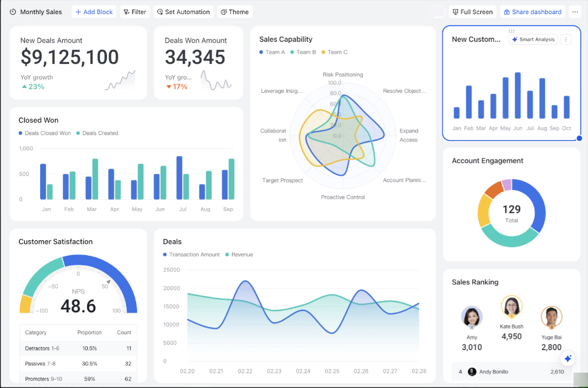Click the yellow segment of Account Engagement donut

coord(484,210)
